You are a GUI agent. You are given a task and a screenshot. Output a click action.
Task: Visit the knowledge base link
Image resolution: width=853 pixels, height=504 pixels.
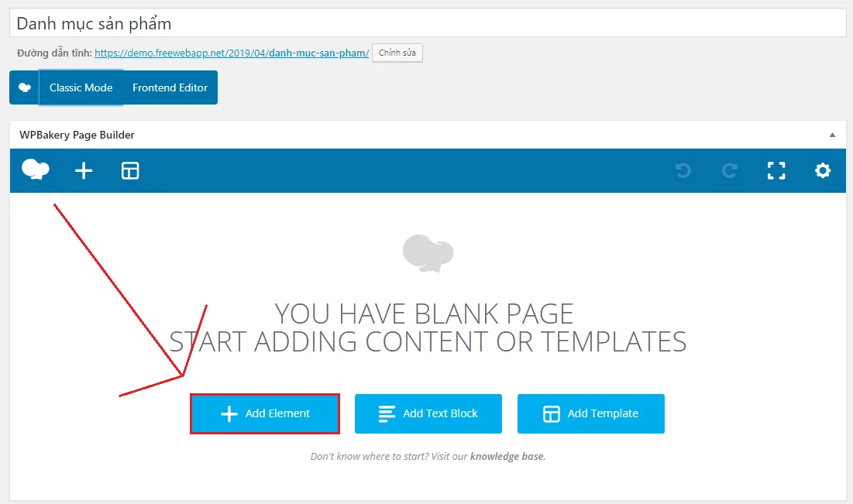point(507,456)
